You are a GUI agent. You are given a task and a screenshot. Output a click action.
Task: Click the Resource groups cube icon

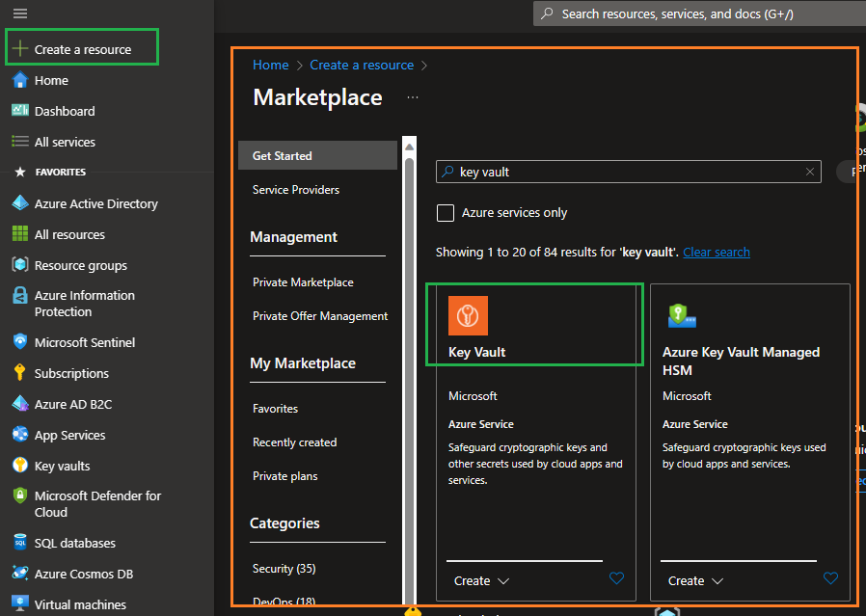click(20, 265)
